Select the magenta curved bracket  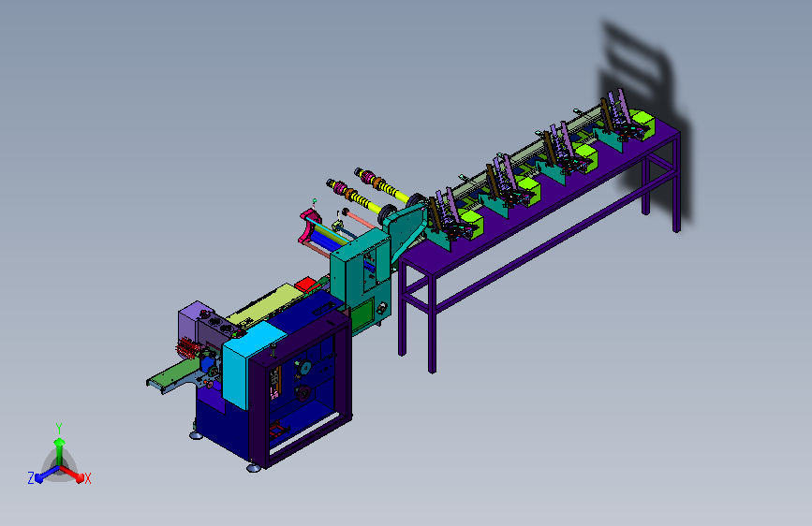coord(310,225)
